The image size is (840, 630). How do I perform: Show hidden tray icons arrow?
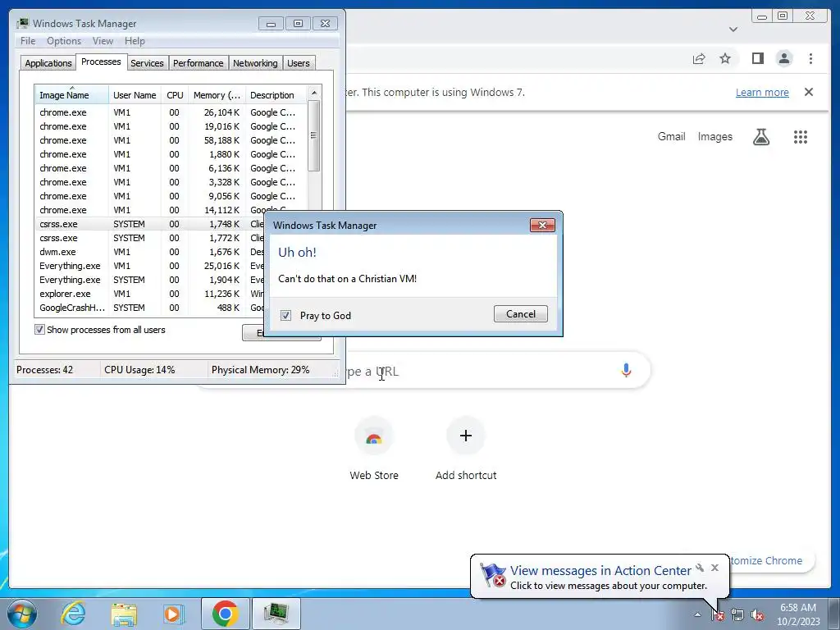697,615
